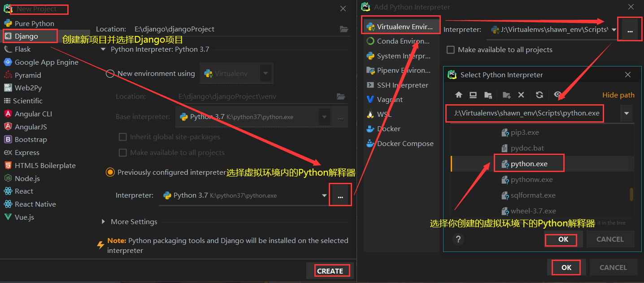Select the Pure Python project type
The height and width of the screenshot is (283, 644).
[34, 23]
